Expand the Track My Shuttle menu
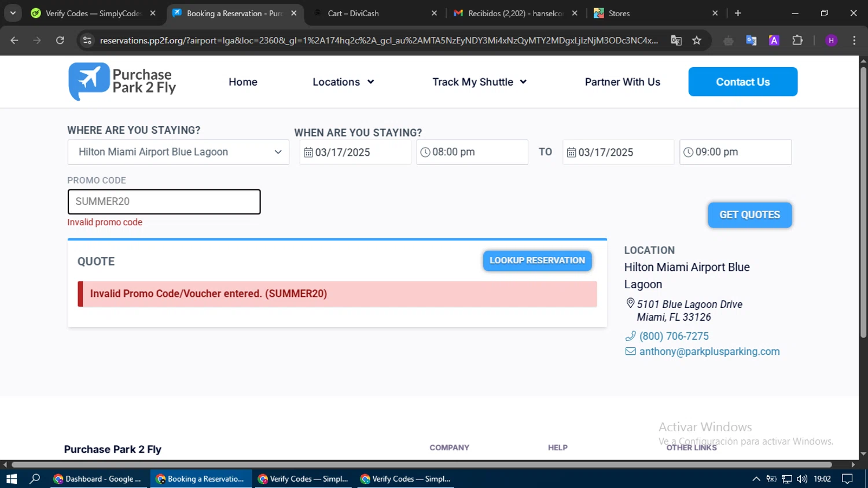This screenshot has width=868, height=488. click(480, 82)
